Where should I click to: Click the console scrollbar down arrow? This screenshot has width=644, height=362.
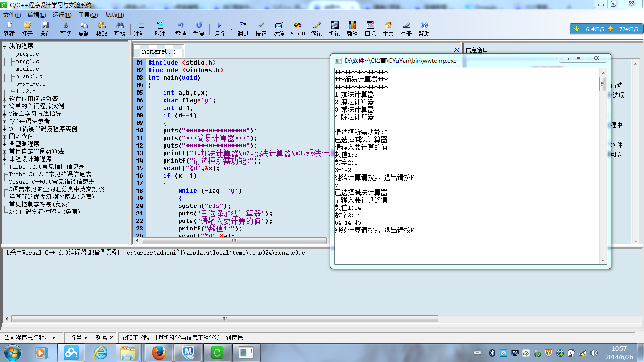[x=603, y=261]
